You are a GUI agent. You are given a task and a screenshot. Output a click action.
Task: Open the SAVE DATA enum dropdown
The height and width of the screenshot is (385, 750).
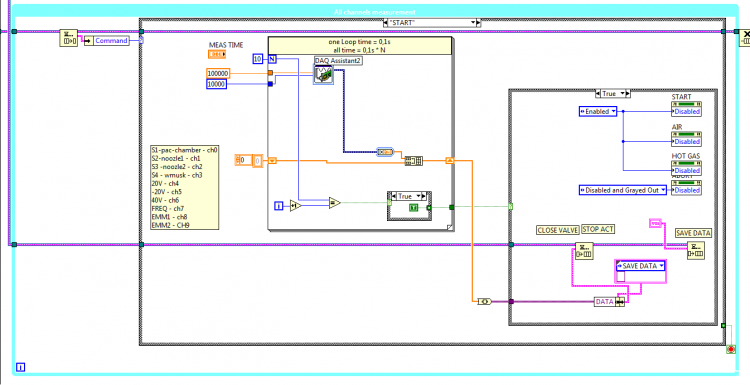640,266
